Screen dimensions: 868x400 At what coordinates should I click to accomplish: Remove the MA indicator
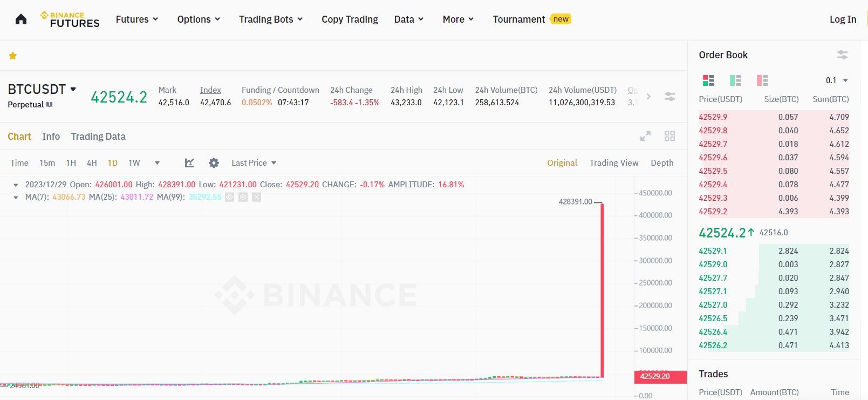pos(257,197)
